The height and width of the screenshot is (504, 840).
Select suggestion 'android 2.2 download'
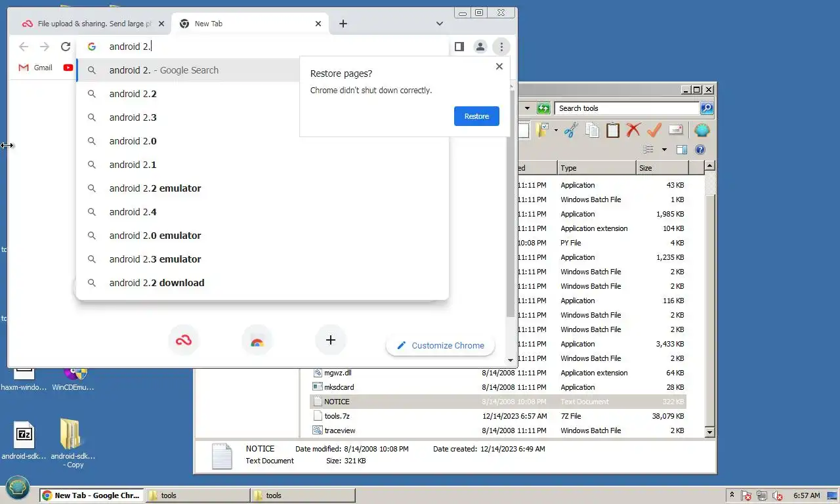click(262, 283)
